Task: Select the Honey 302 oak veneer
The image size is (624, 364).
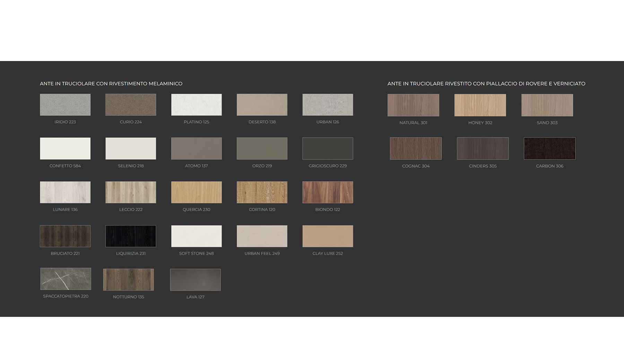Action: 480,105
